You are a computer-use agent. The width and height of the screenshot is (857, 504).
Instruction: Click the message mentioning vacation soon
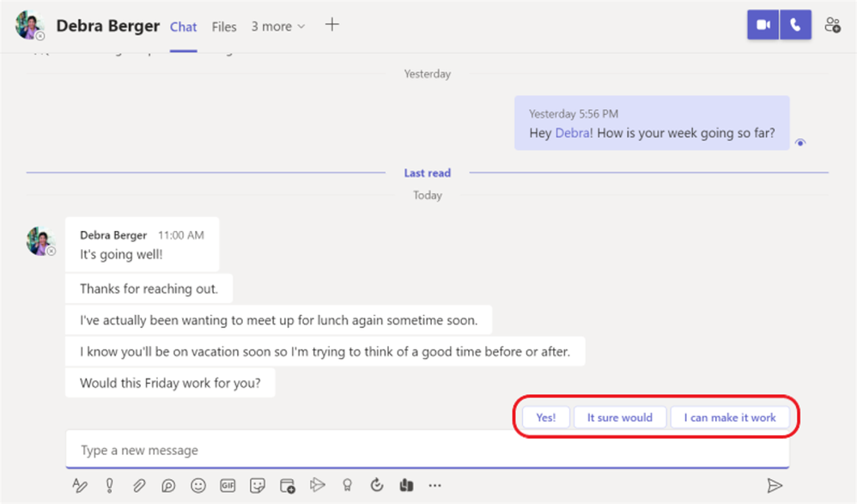325,351
